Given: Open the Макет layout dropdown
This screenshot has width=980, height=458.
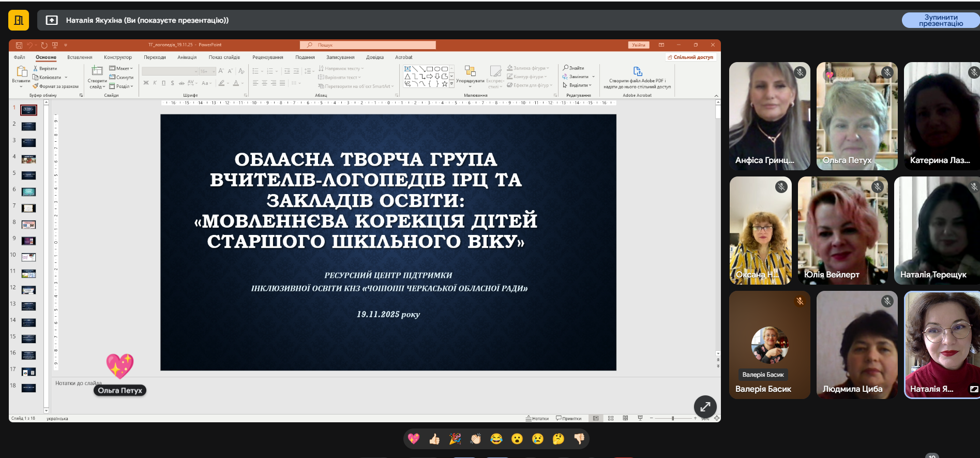Looking at the screenshot, I should point(122,68).
